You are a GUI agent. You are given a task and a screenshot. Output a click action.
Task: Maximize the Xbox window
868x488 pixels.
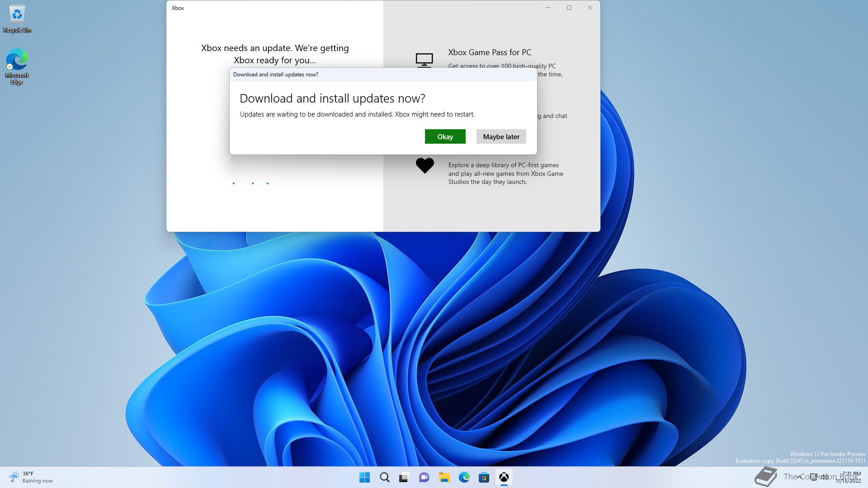569,8
